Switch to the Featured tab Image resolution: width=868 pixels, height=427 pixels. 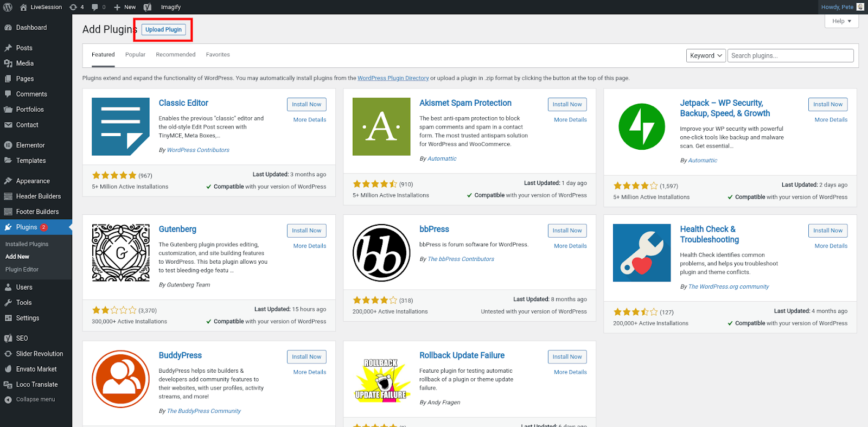(103, 55)
